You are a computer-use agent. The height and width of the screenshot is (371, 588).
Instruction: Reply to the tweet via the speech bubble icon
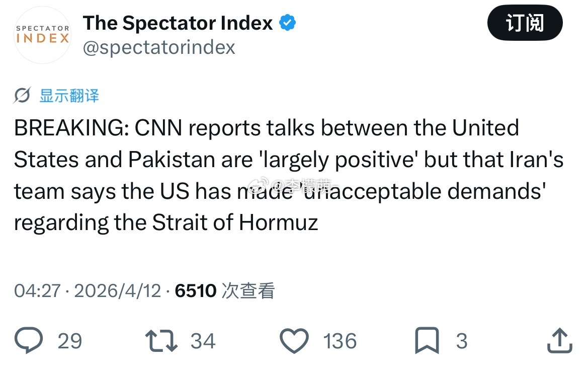(30, 340)
